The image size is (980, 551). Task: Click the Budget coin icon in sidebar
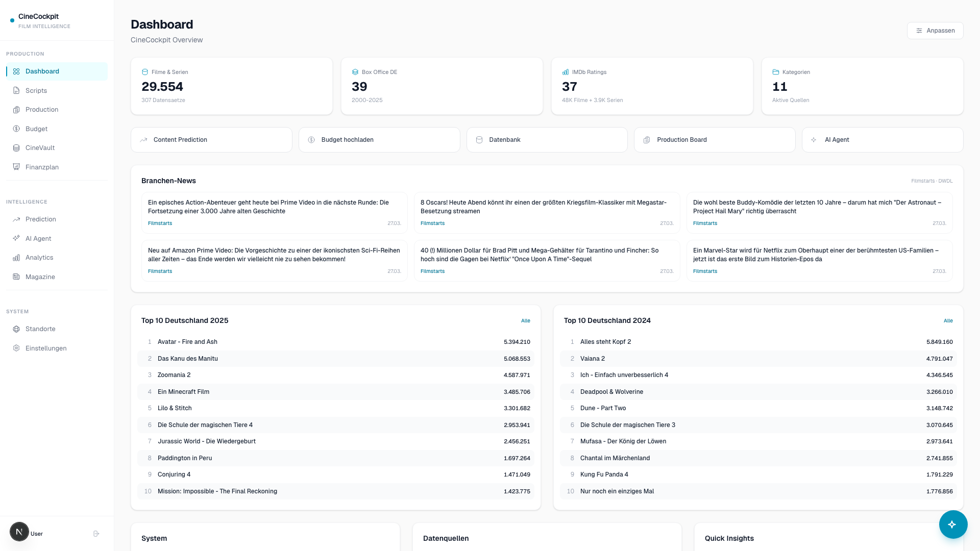pyautogui.click(x=16, y=129)
